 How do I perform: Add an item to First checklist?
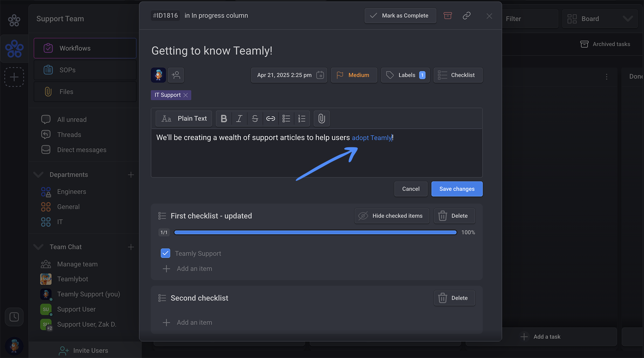tap(187, 269)
